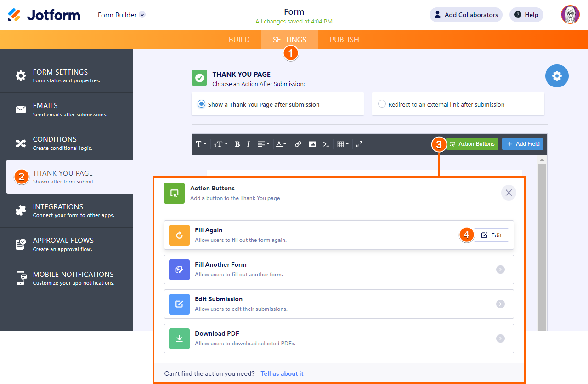Edit the Fill Again action
Viewport: 588px width, 384px height.
coord(491,235)
